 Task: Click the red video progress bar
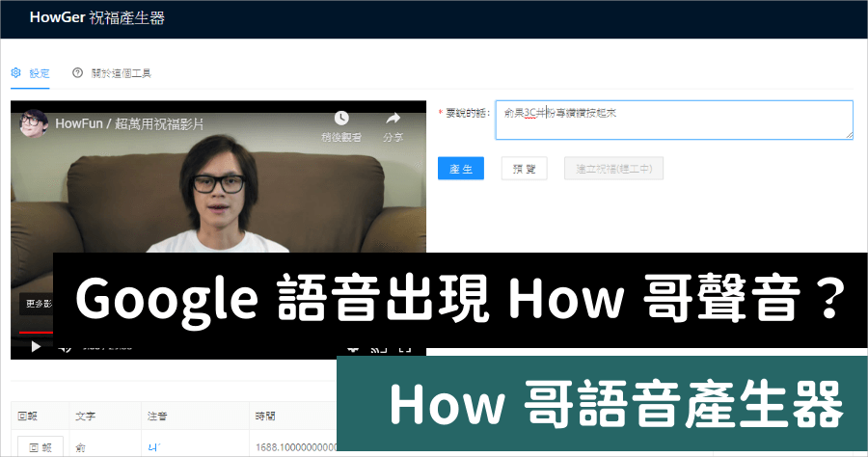(36, 333)
